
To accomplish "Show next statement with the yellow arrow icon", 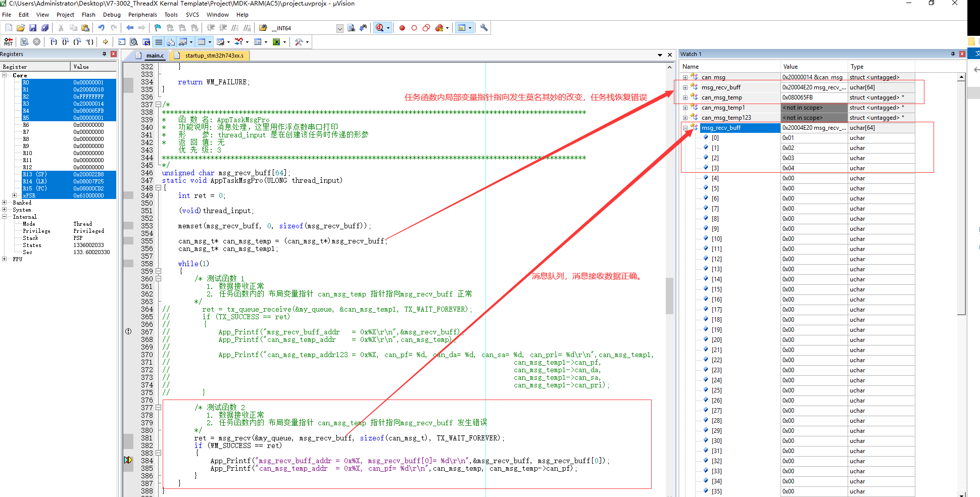I will 105,42.
